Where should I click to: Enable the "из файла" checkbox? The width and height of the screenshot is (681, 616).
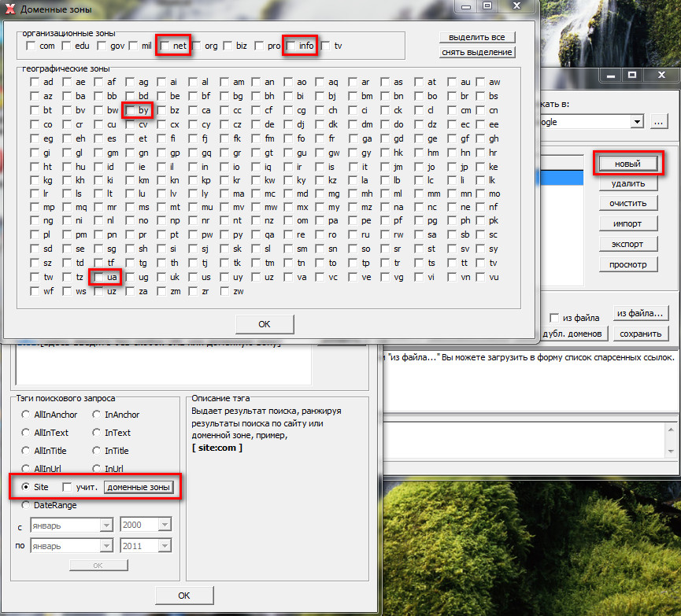pyautogui.click(x=554, y=318)
